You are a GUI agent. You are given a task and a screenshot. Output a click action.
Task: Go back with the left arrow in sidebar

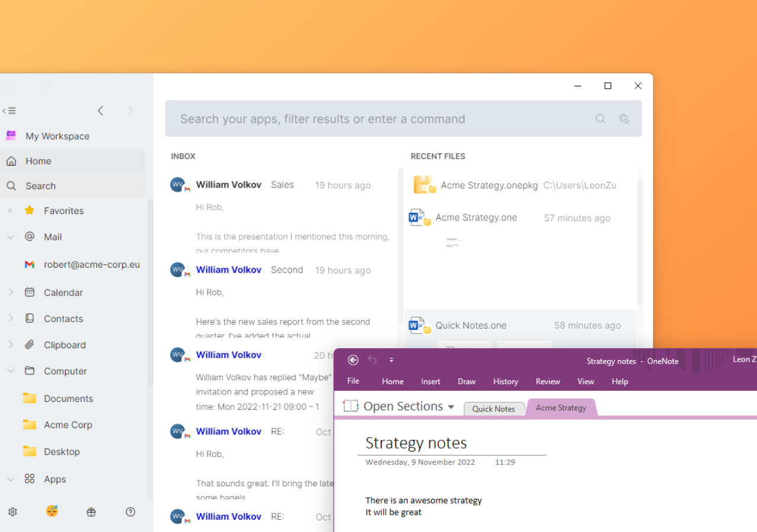(x=101, y=111)
